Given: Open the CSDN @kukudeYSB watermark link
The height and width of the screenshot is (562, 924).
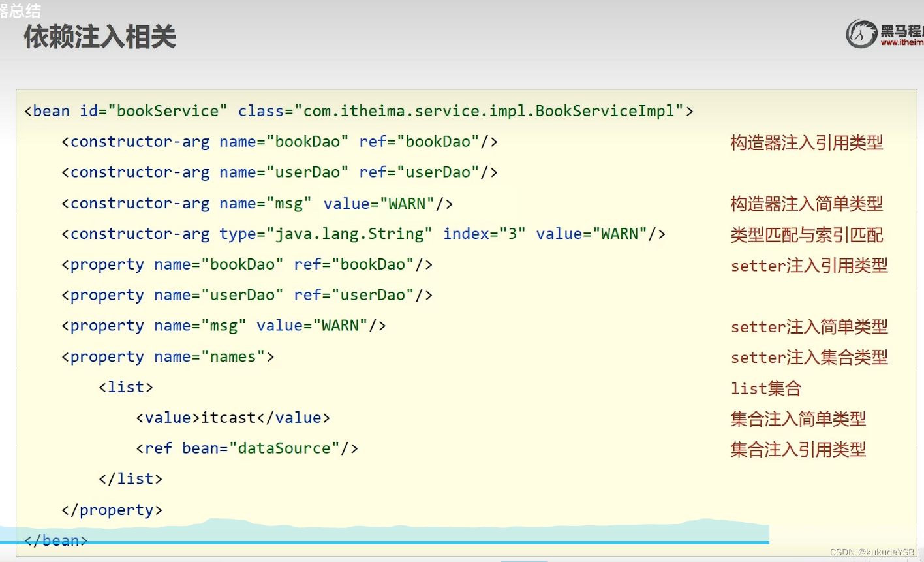Looking at the screenshot, I should tap(872, 552).
